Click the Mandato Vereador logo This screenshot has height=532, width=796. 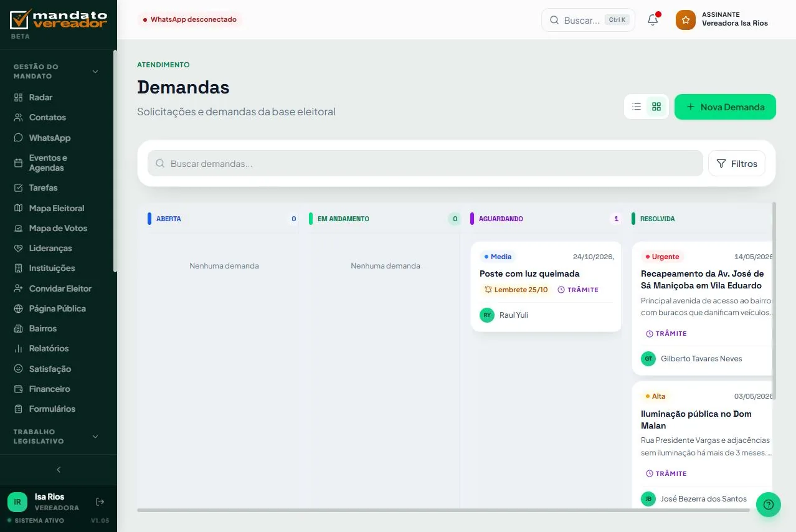59,19
